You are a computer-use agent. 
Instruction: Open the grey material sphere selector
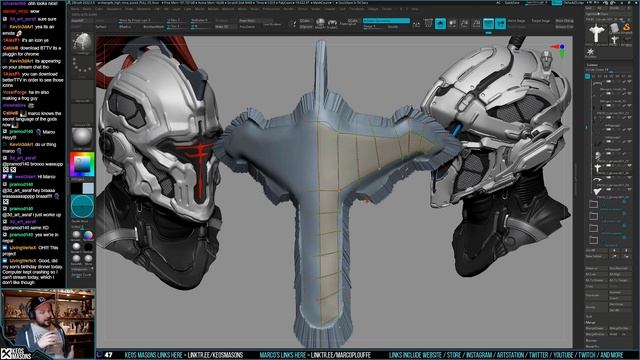coord(82,138)
